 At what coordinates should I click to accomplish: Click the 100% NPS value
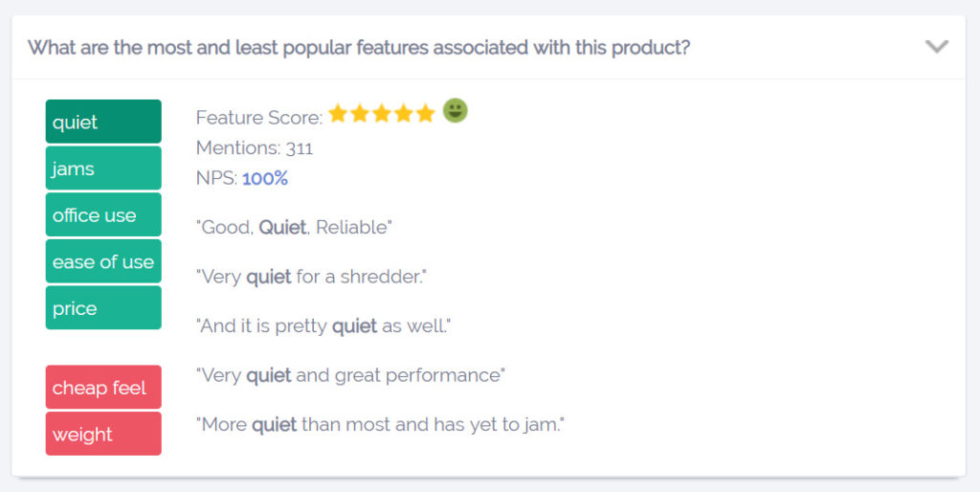pyautogui.click(x=265, y=178)
